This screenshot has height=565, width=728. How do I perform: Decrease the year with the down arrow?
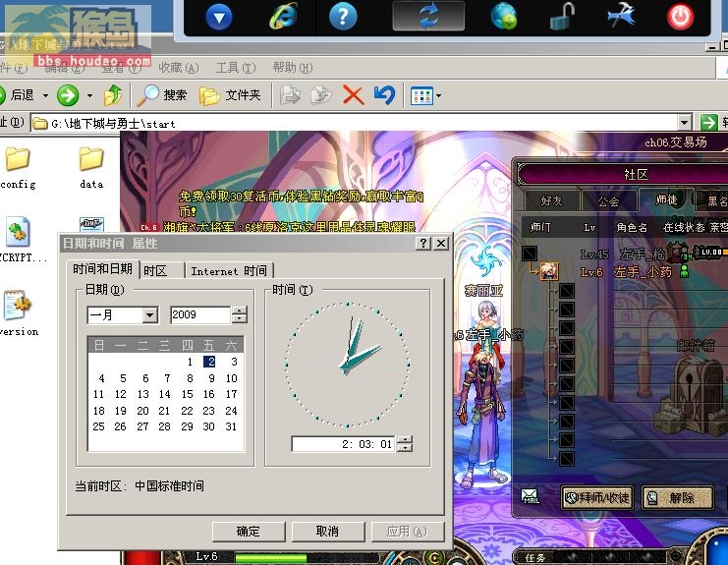coord(239,319)
